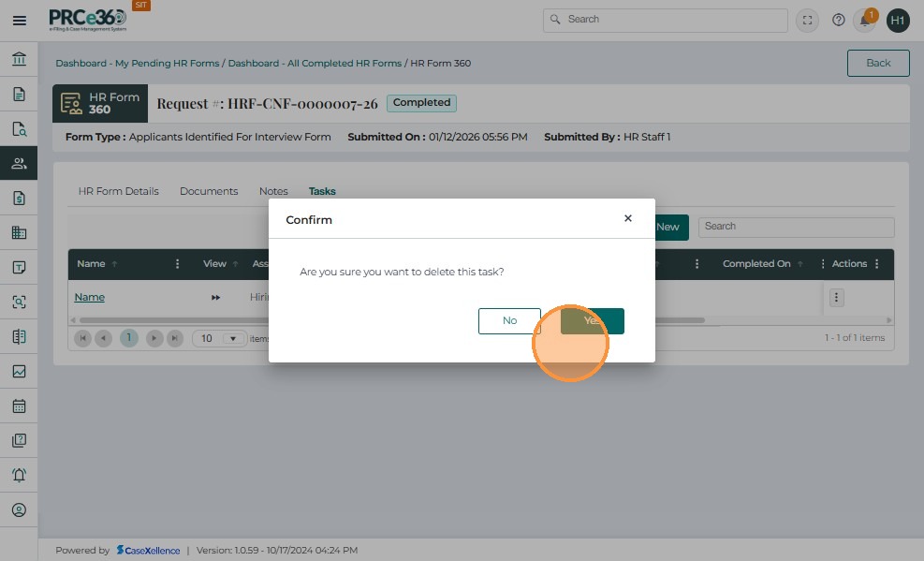Go to Dashboard - My Pending HR Forms breadcrumb
The height and width of the screenshot is (561, 924).
click(138, 63)
